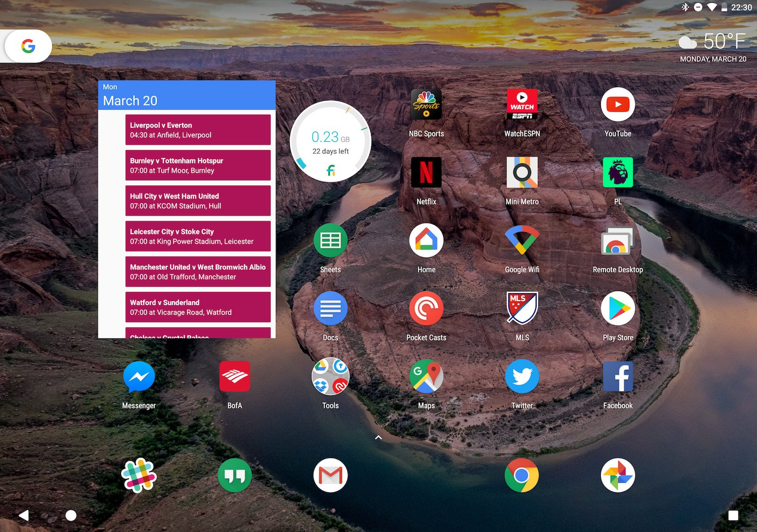This screenshot has width=757, height=532.
Task: Open the Mini Metro game
Action: click(522, 172)
